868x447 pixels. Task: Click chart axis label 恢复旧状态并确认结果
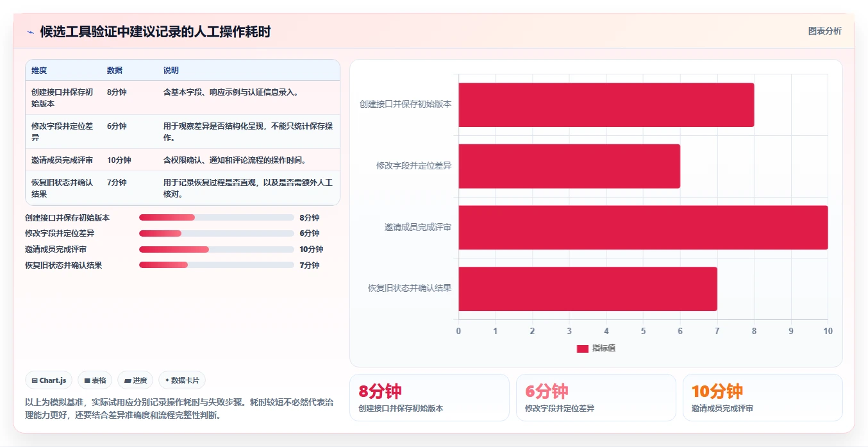[x=410, y=289]
